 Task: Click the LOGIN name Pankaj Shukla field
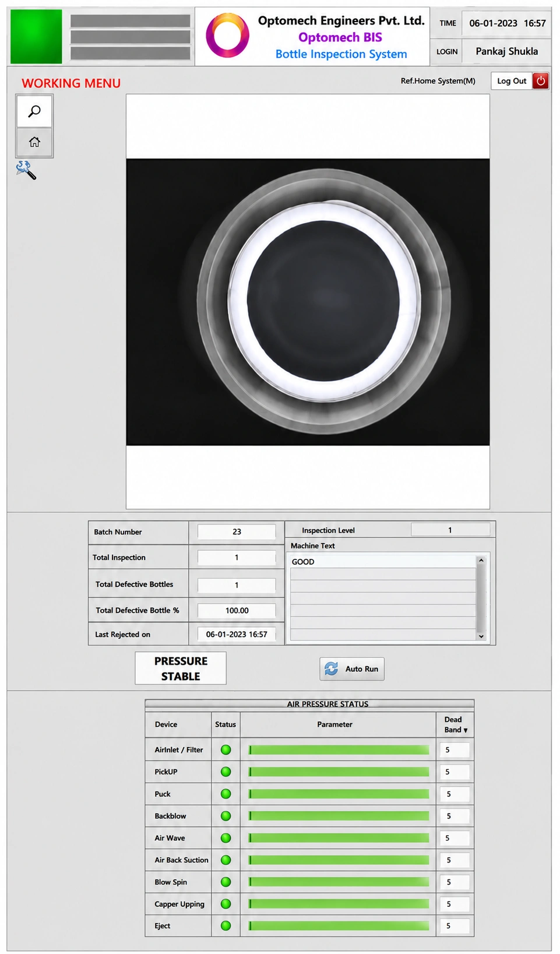[x=506, y=51]
